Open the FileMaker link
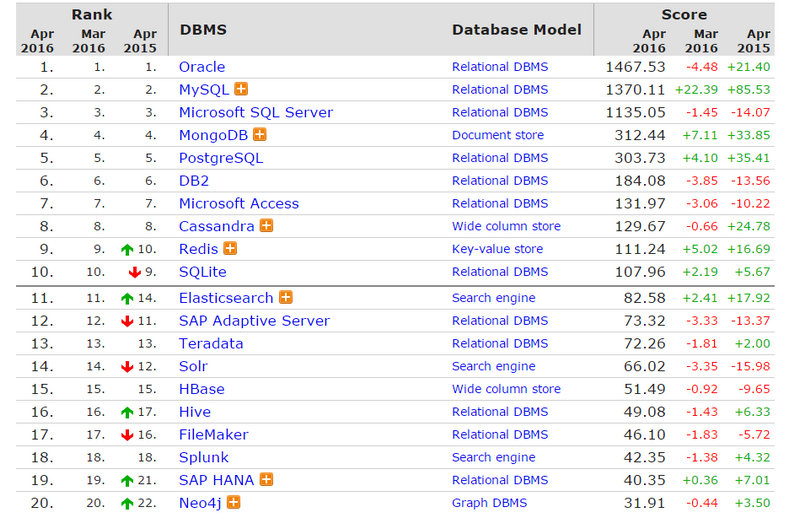The width and height of the screenshot is (800, 513). click(213, 435)
